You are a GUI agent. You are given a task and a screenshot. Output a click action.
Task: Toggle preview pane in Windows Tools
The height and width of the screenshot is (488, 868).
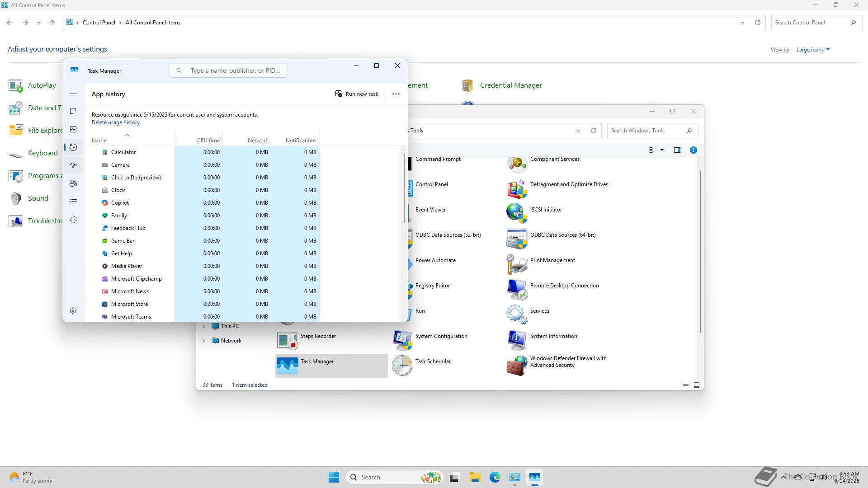677,150
